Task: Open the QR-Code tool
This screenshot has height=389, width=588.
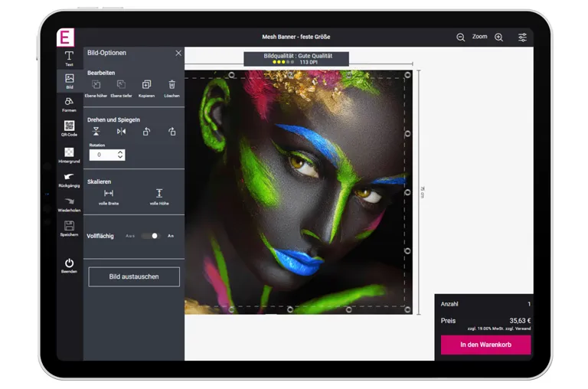Action: [69, 127]
